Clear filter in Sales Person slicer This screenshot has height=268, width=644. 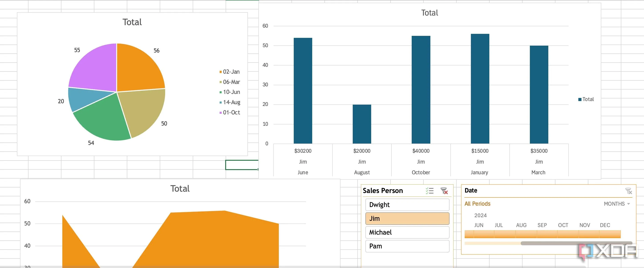click(x=444, y=191)
